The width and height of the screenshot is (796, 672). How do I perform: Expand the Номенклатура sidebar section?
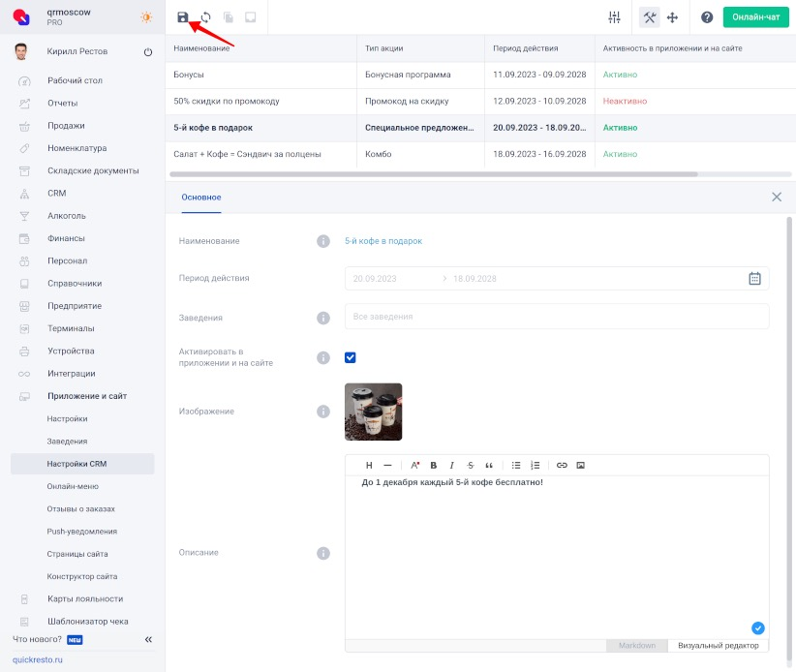(x=77, y=148)
